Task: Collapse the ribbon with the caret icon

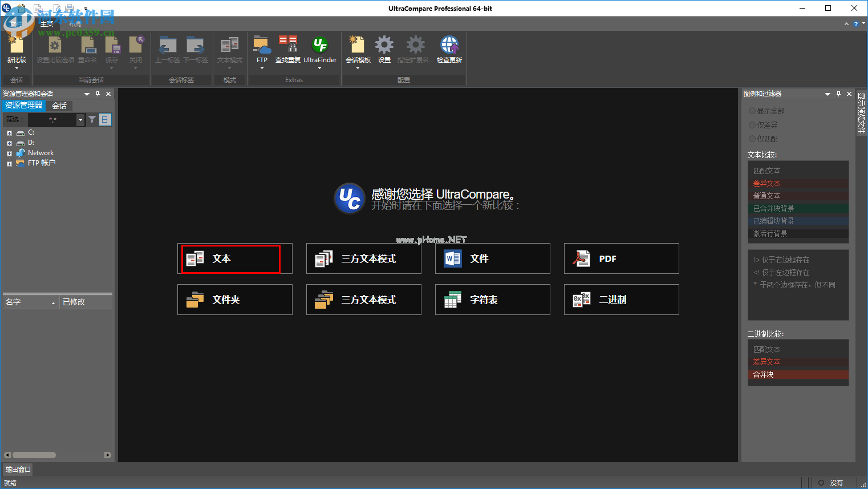Action: (x=846, y=24)
